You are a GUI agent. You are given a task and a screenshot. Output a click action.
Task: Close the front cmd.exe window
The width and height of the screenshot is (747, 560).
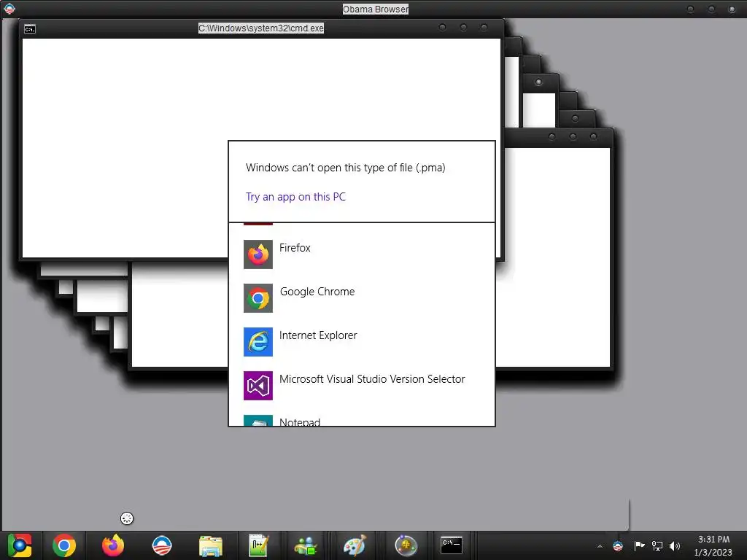(484, 28)
